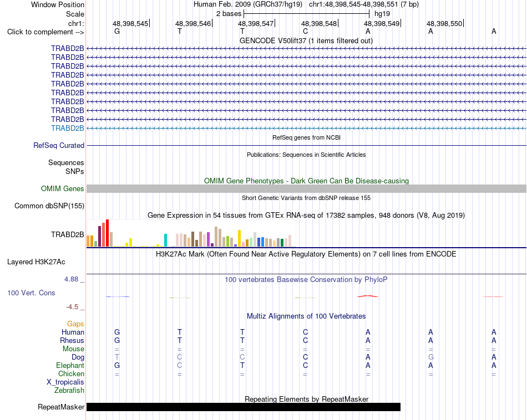Viewport: 527px width, 420px height.
Task: Click the '2 bases' scale bar
Action: tap(306, 14)
